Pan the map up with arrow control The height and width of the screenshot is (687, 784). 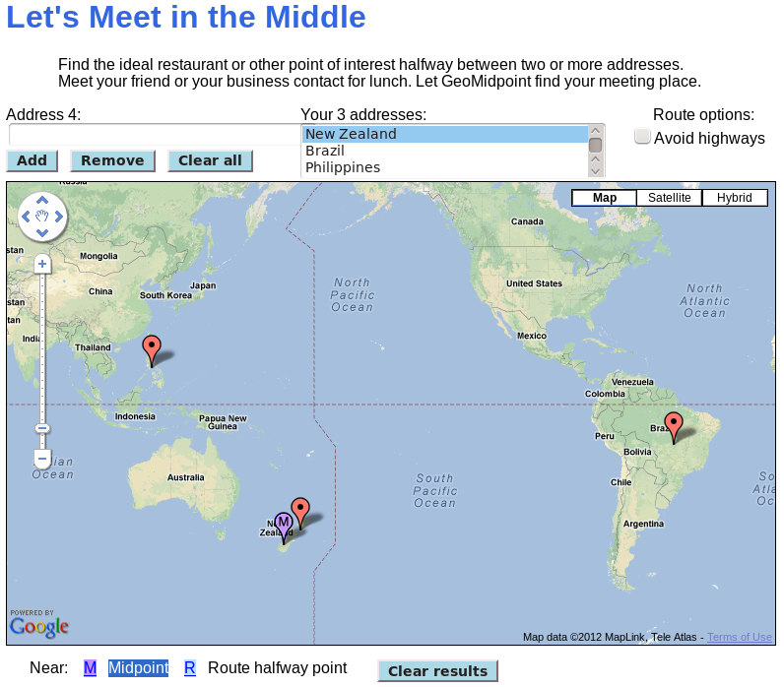coord(42,200)
